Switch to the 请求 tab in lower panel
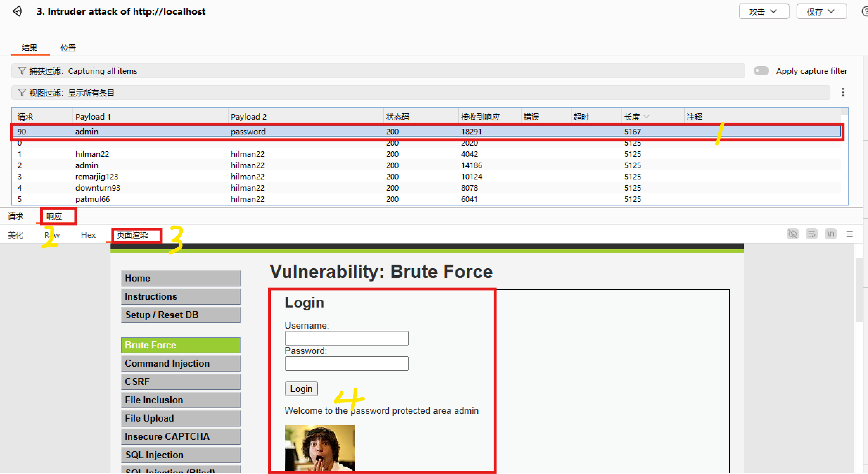The height and width of the screenshot is (474, 868). coord(15,216)
